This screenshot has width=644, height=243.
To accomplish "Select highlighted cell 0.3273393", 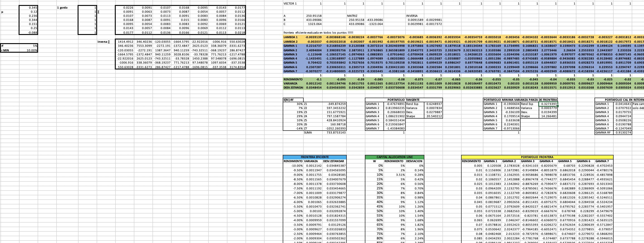I will (548, 104).
